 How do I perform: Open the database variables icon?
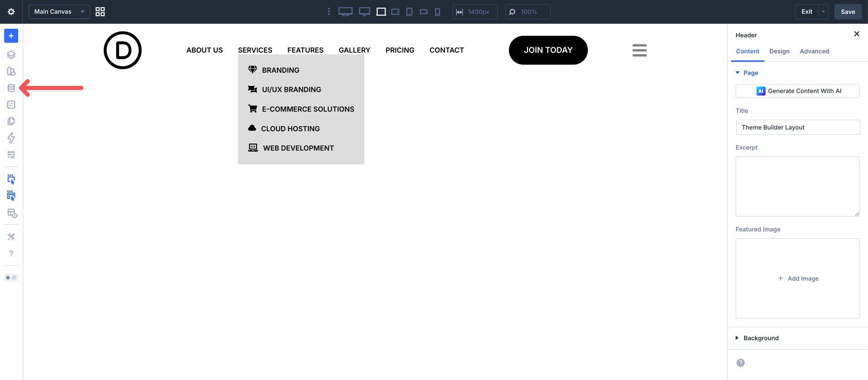[11, 88]
